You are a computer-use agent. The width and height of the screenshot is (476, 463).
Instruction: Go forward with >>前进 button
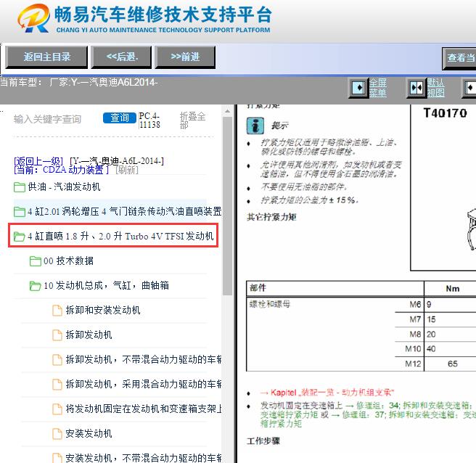pos(185,57)
